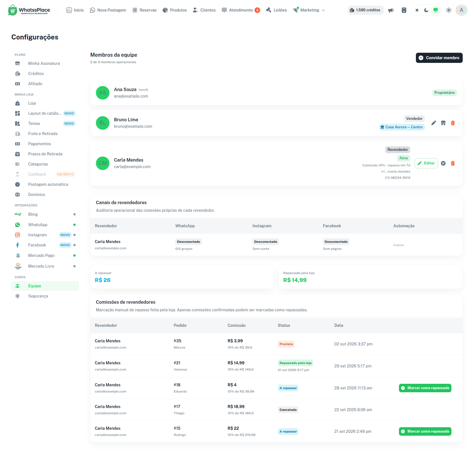Select system theme monitor icon
The image size is (474, 476).
pyautogui.click(x=436, y=10)
